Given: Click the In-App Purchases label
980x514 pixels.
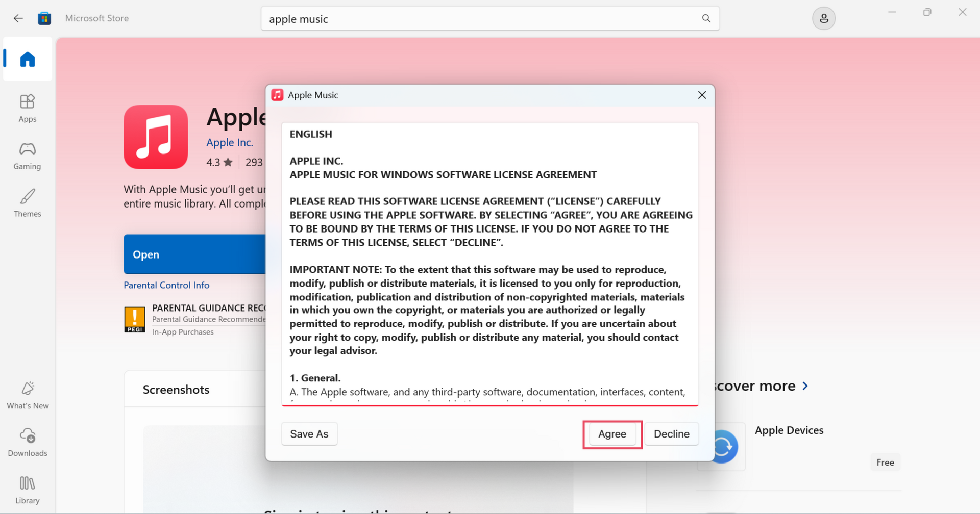Looking at the screenshot, I should (183, 332).
